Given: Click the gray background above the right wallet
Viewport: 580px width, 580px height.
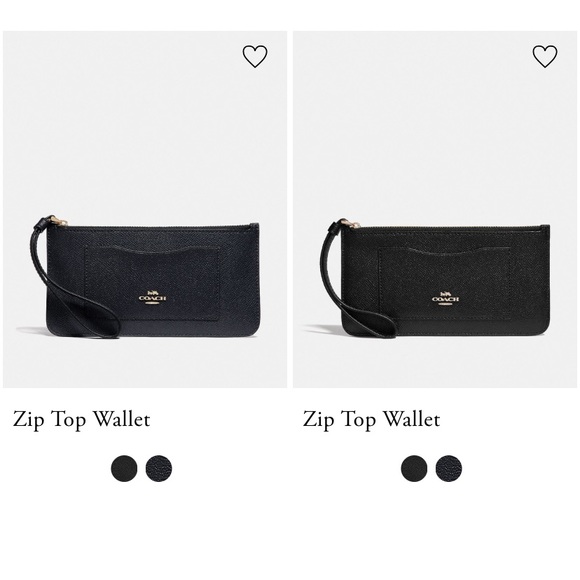Looking at the screenshot, I should [435, 129].
